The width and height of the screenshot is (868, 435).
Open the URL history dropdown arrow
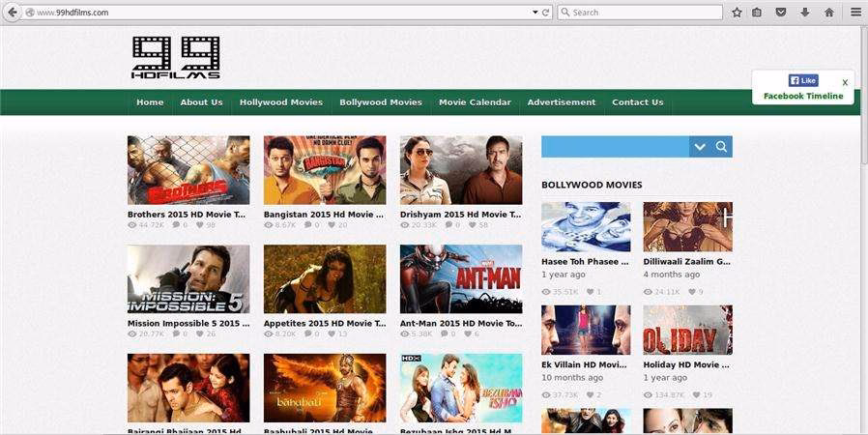coord(535,13)
